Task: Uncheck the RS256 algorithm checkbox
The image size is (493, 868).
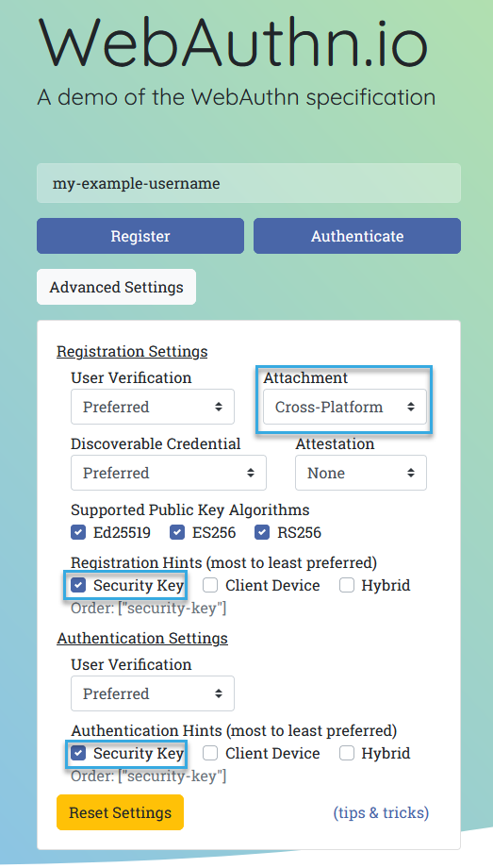Action: [262, 532]
